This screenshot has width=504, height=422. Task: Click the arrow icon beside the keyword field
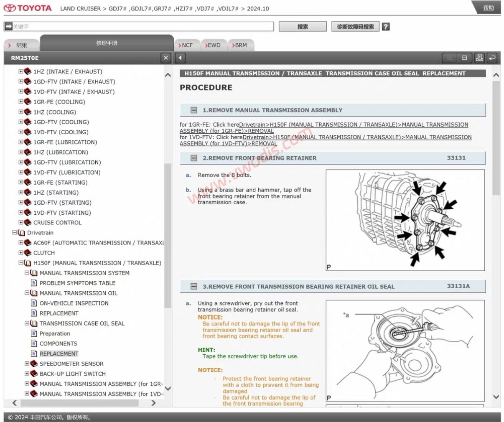click(8, 26)
